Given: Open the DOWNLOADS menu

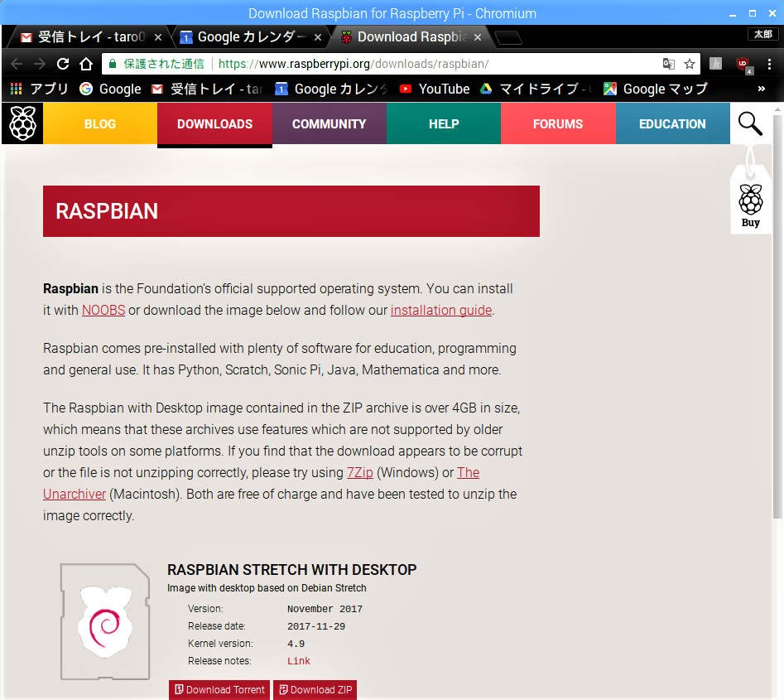Looking at the screenshot, I should point(215,123).
